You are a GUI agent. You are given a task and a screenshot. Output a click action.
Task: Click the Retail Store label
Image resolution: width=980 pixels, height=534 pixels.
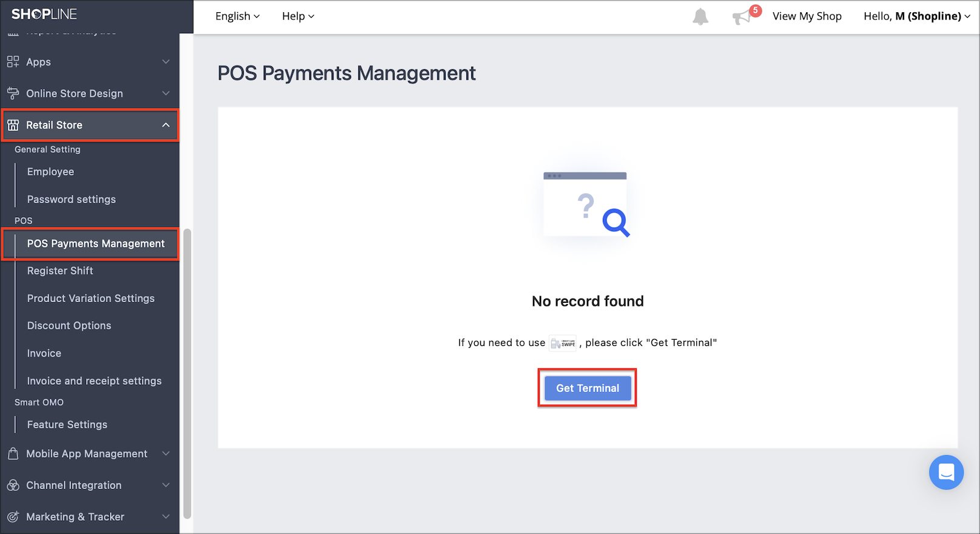54,125
